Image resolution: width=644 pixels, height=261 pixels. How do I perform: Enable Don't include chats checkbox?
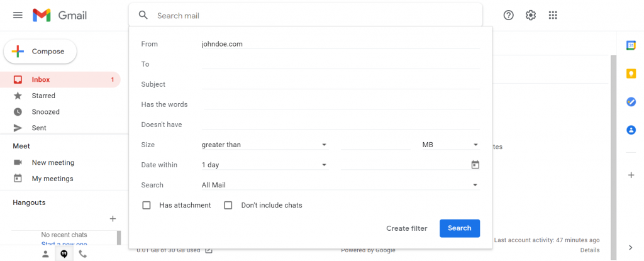pyautogui.click(x=228, y=205)
